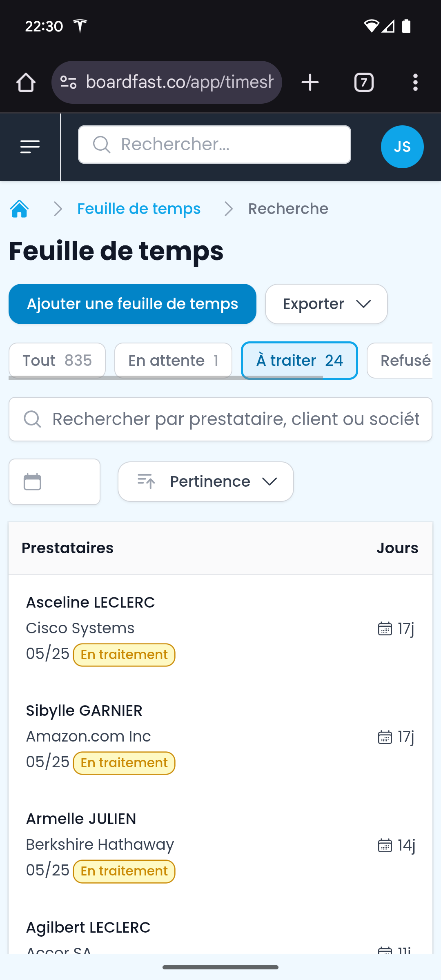This screenshot has width=441, height=980.
Task: Open a new browser tab
Action: click(x=310, y=82)
